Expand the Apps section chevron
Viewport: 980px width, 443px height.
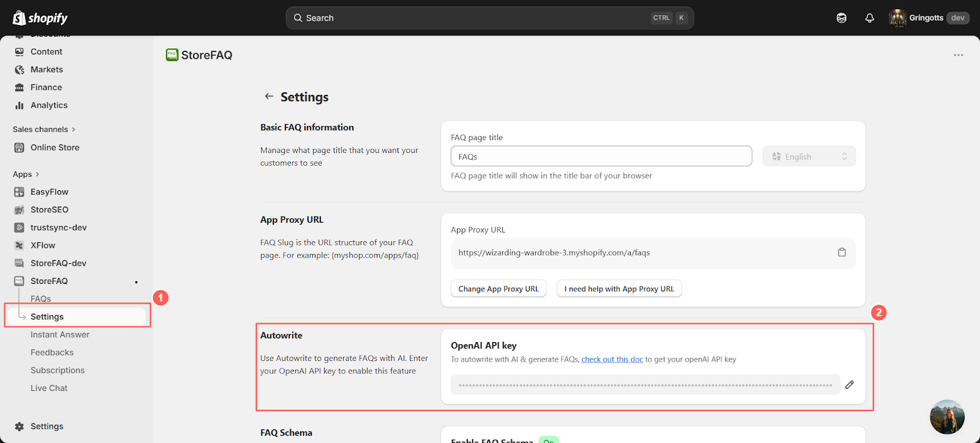coord(37,174)
